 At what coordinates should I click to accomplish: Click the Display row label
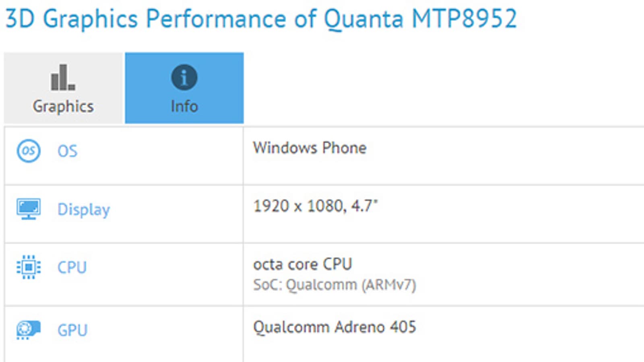click(x=83, y=210)
